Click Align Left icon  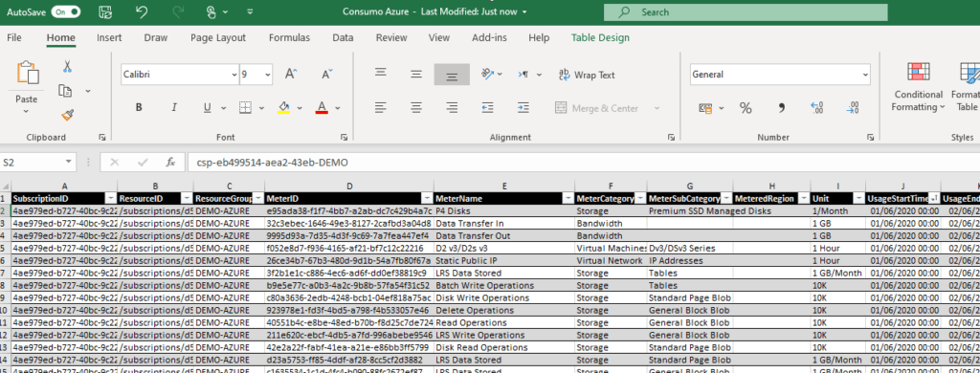[380, 108]
